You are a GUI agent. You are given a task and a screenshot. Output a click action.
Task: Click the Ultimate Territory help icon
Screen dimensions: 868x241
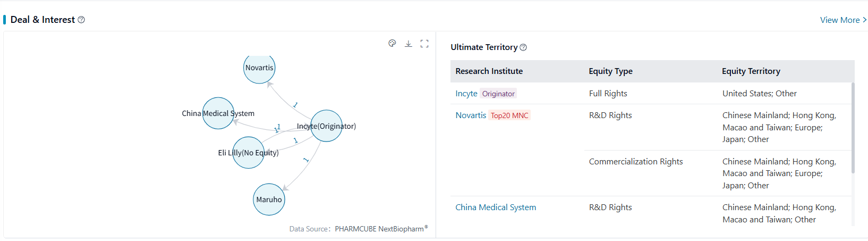tap(523, 47)
